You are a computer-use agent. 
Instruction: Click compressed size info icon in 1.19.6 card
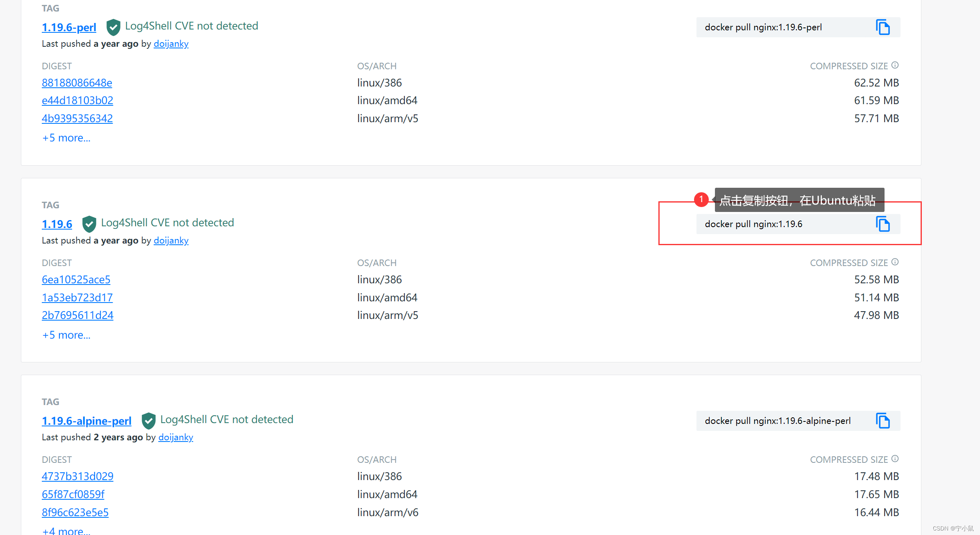(x=895, y=262)
